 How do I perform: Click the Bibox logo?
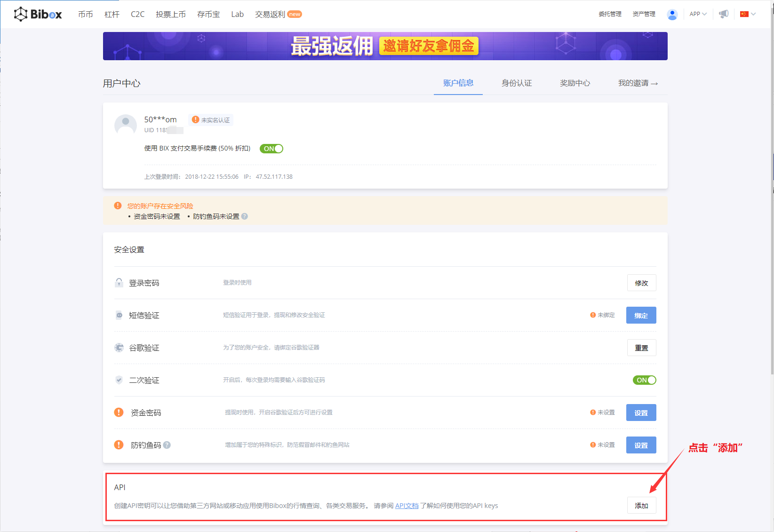tap(38, 14)
